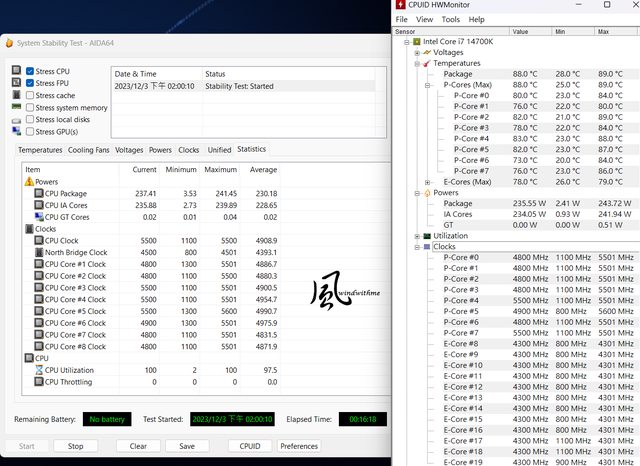Viewport: 640px width, 466px height.
Task: Open AIDA64 Preferences
Action: tap(299, 446)
